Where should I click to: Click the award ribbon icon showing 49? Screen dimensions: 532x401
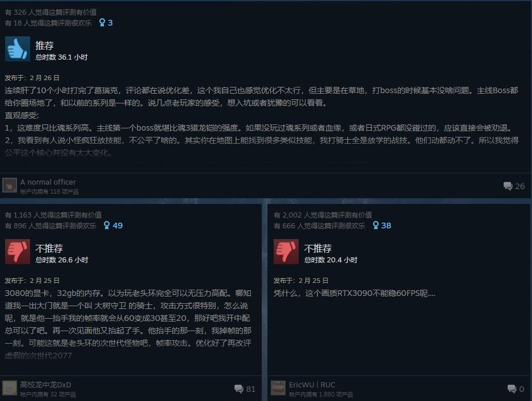(x=107, y=225)
